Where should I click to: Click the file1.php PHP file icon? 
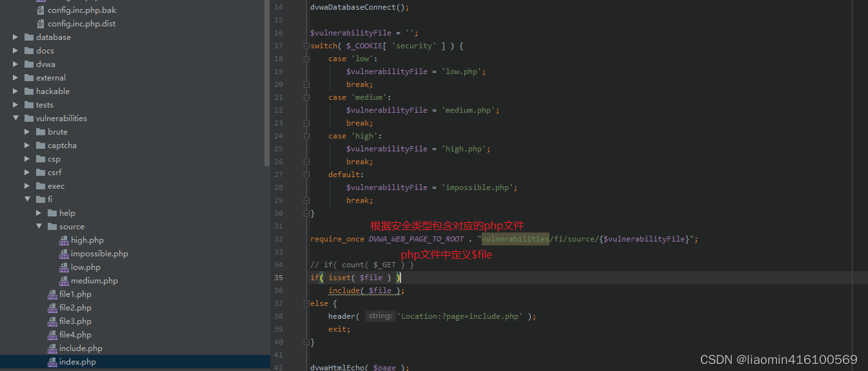(x=52, y=294)
